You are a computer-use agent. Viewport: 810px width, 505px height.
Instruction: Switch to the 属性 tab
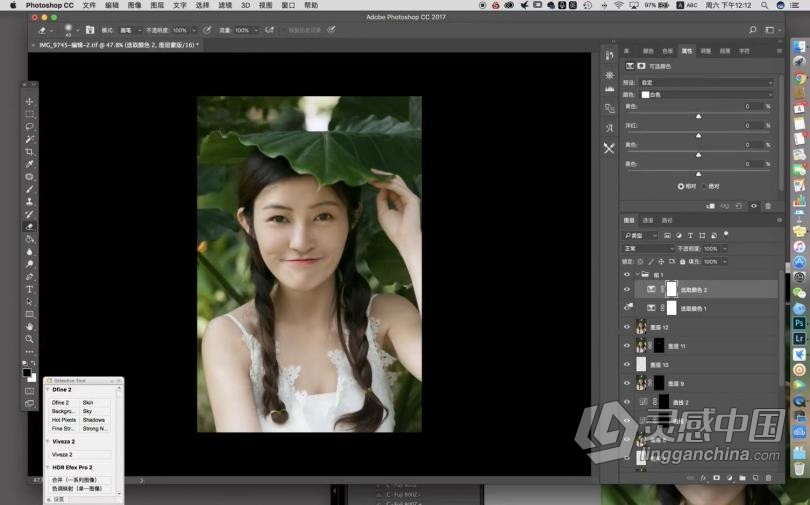coord(687,51)
